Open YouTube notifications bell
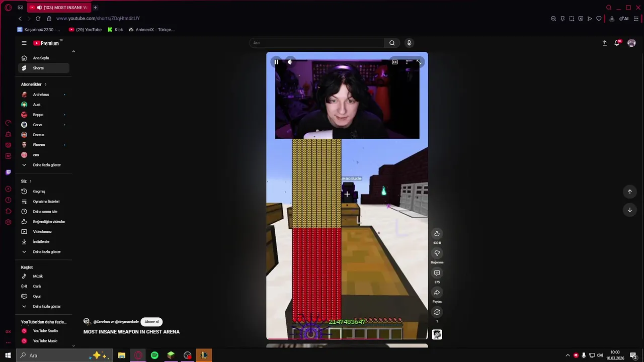644x362 pixels. pos(617,43)
